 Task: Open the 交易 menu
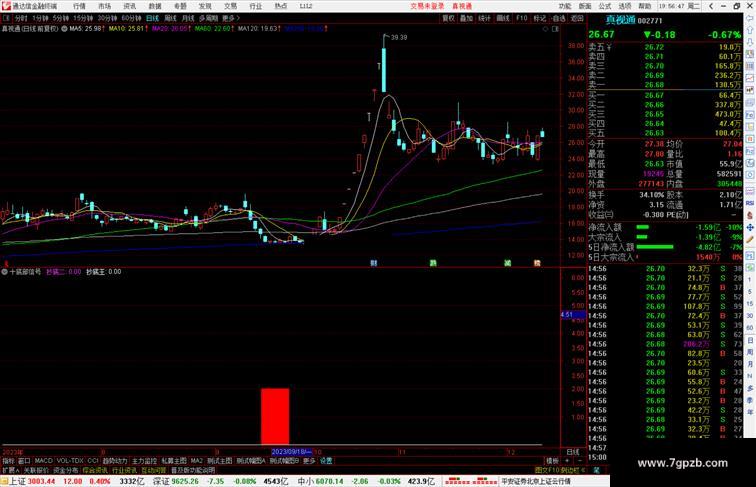pyautogui.click(x=230, y=6)
